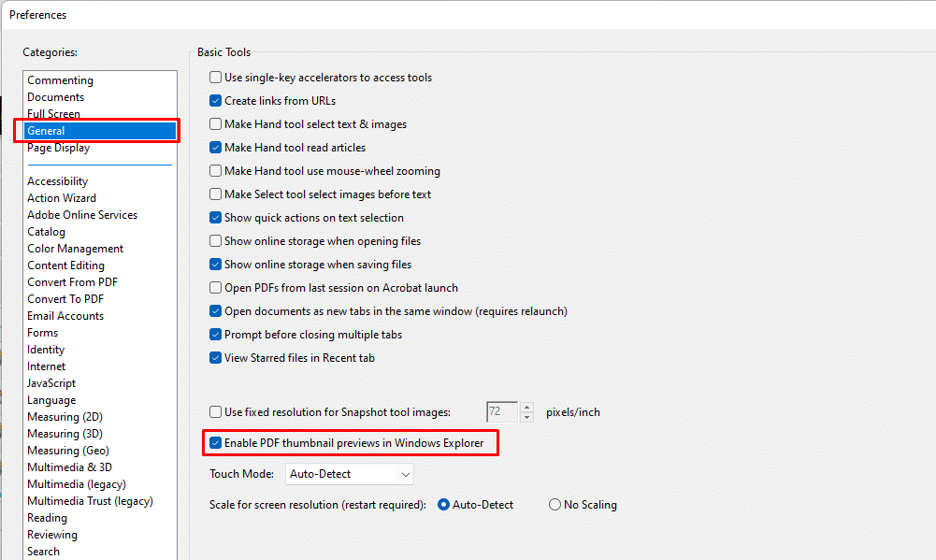
Task: Choose the Email Accounts category
Action: coord(65,316)
